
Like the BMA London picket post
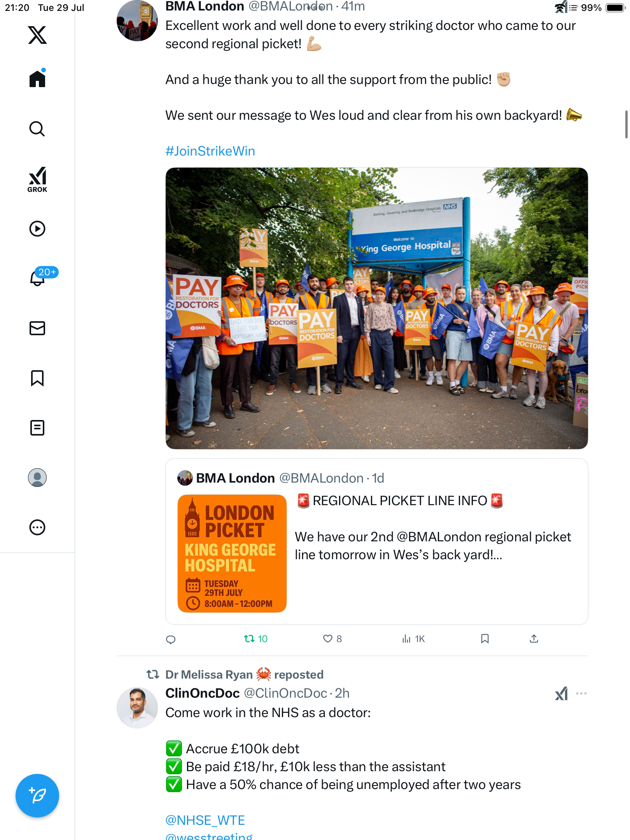coord(332,639)
